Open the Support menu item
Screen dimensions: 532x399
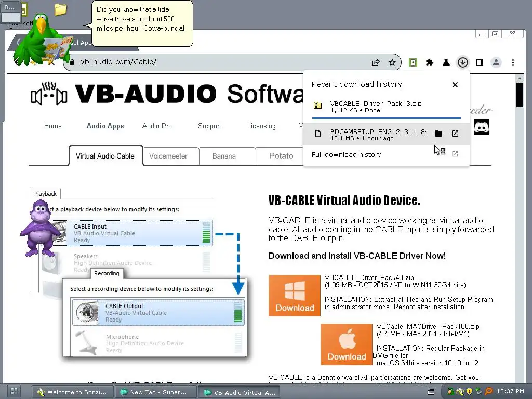[x=209, y=126]
